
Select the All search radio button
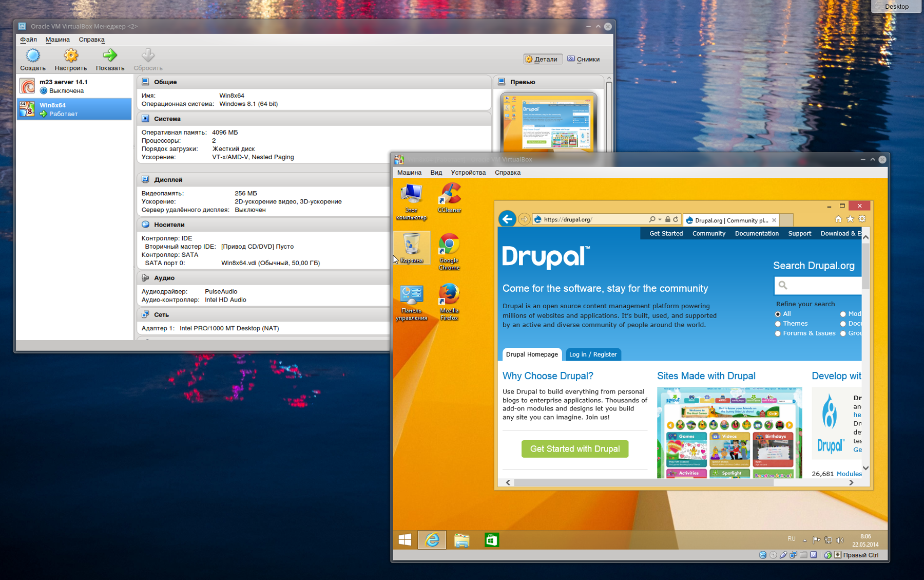[778, 314]
